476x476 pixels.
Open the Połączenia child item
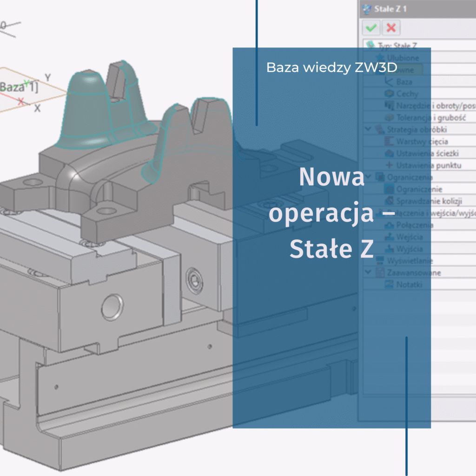point(415,225)
